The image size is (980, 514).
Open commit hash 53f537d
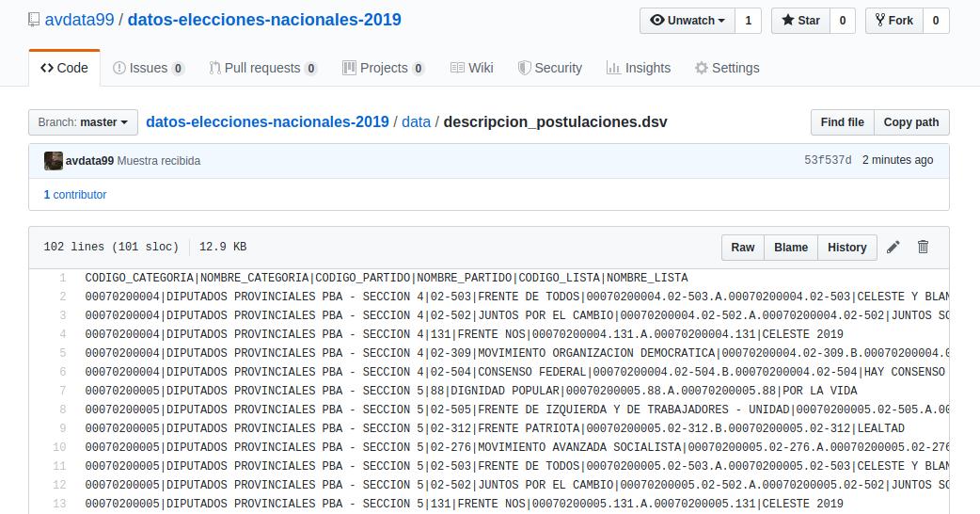828,160
